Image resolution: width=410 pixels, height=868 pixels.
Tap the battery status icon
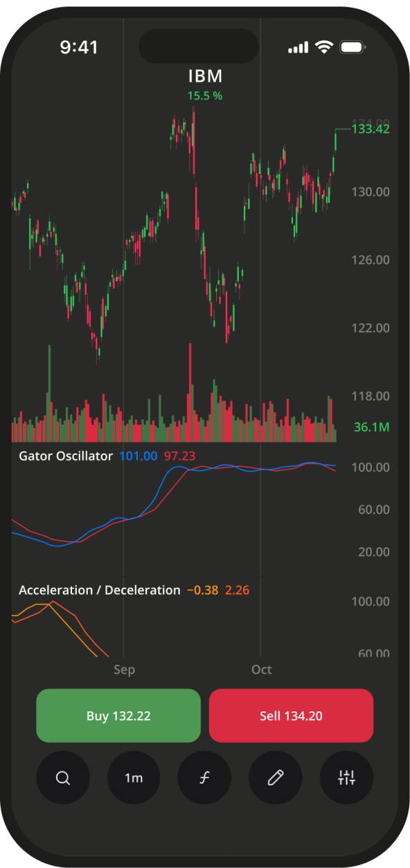click(x=353, y=47)
